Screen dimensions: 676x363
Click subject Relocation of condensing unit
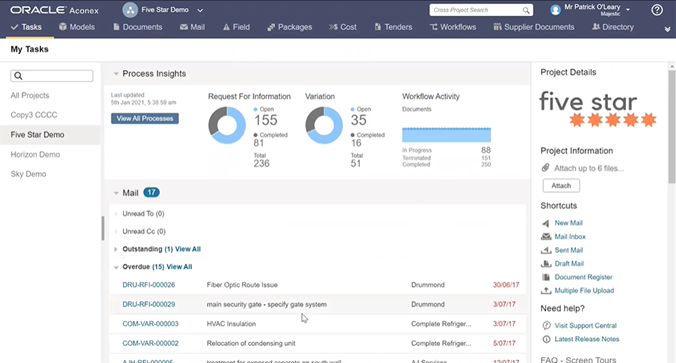click(251, 344)
